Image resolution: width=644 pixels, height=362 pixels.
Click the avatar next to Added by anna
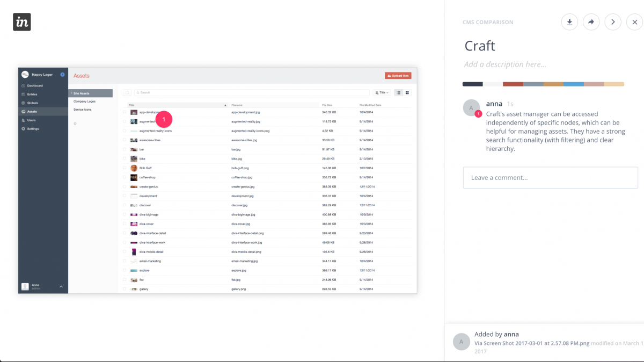[462, 342]
